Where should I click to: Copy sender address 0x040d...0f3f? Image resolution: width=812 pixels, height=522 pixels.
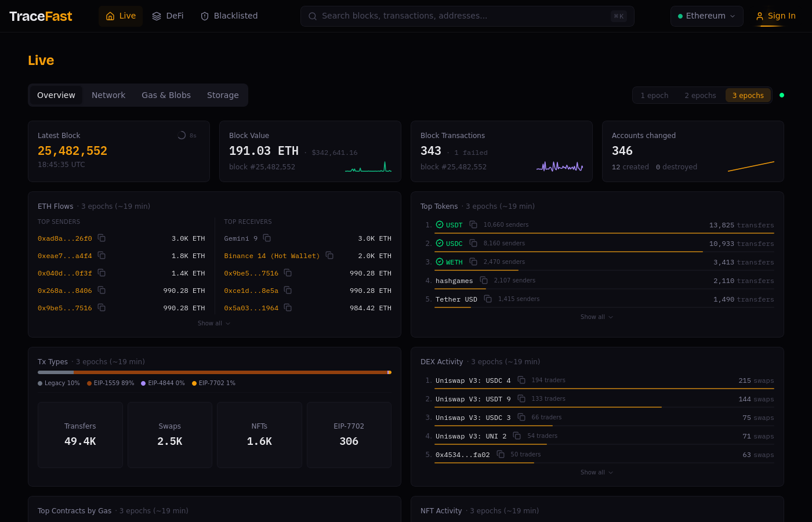coord(101,273)
